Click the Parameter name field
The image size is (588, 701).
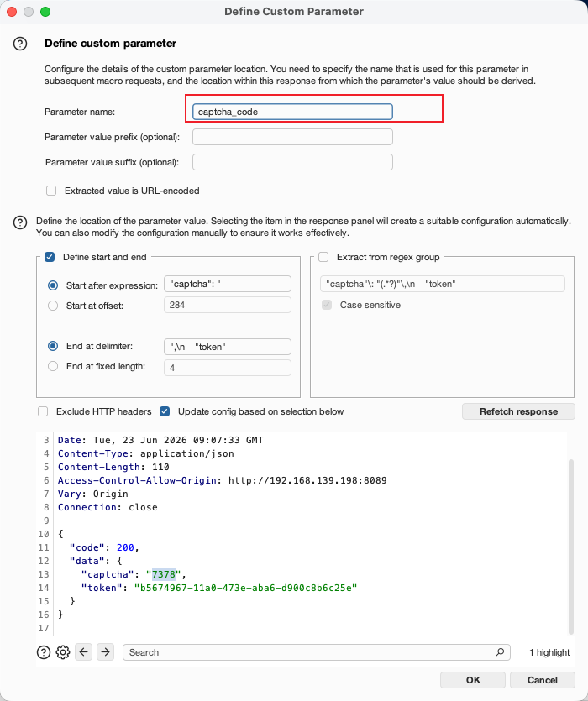pyautogui.click(x=292, y=112)
